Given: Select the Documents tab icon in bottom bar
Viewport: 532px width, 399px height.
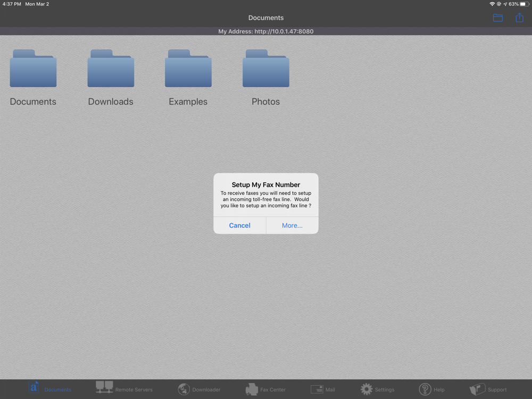Looking at the screenshot, I should click(34, 387).
